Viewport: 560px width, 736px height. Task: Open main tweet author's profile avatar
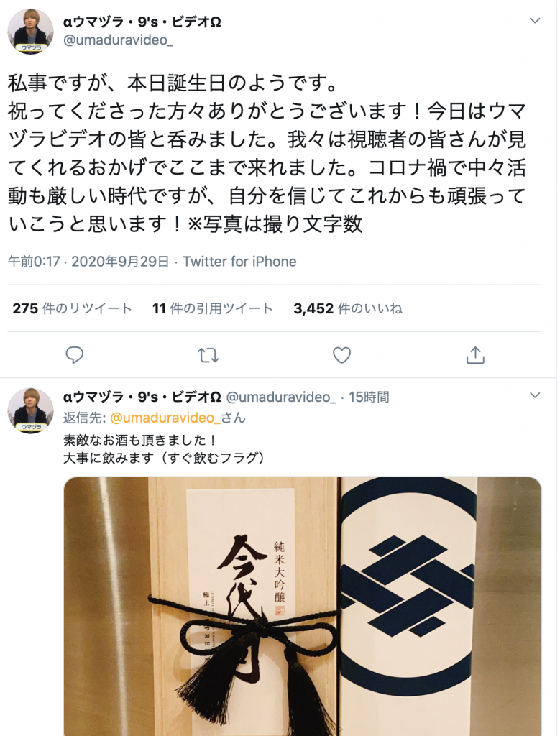pyautogui.click(x=30, y=32)
